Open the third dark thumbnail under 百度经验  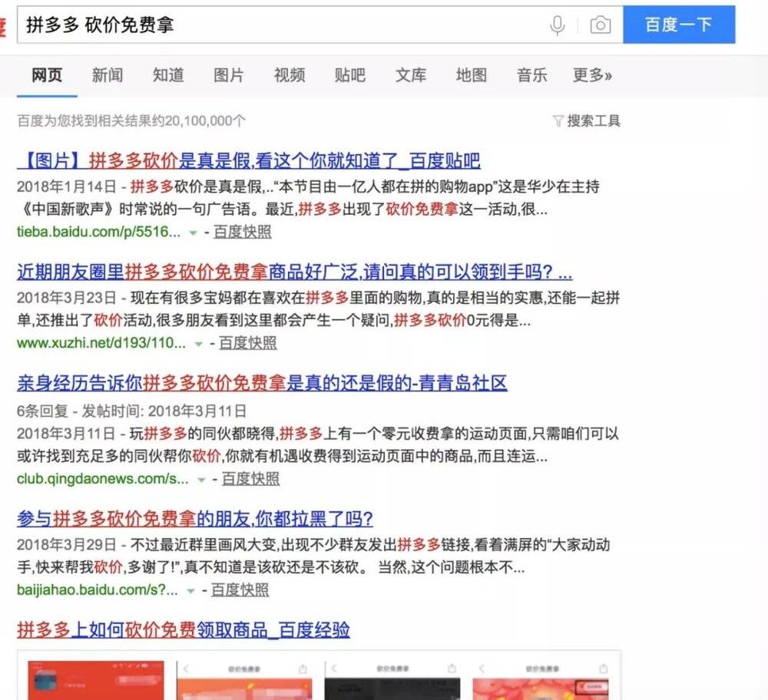pos(392,680)
